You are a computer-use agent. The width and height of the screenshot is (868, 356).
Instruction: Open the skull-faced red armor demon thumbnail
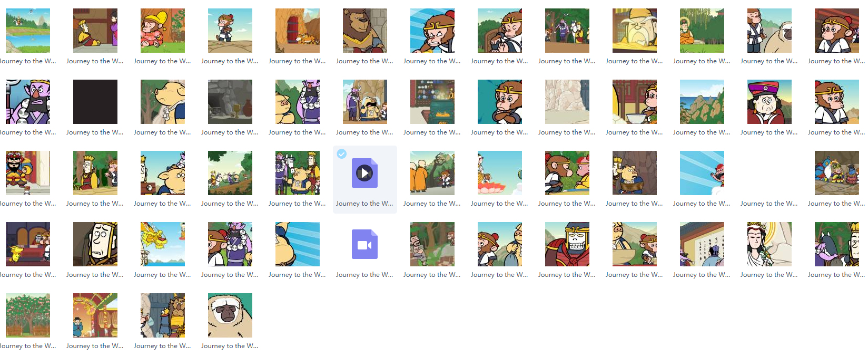[567, 244]
